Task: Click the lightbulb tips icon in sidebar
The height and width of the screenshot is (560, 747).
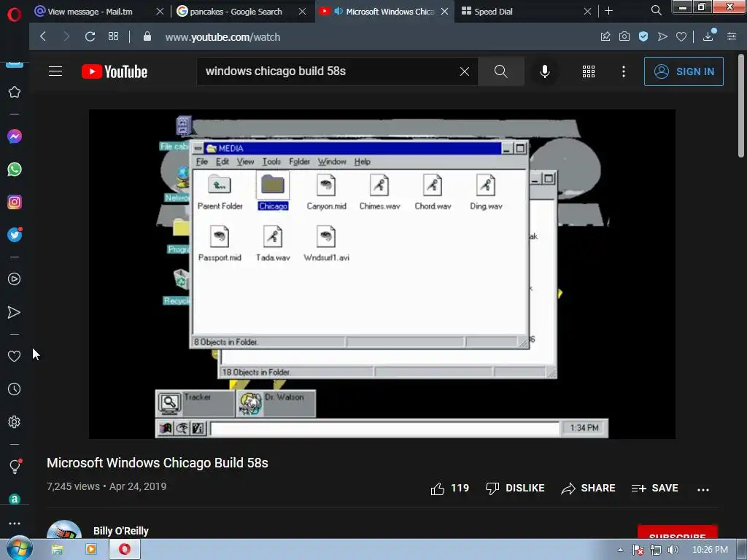Action: [x=15, y=466]
